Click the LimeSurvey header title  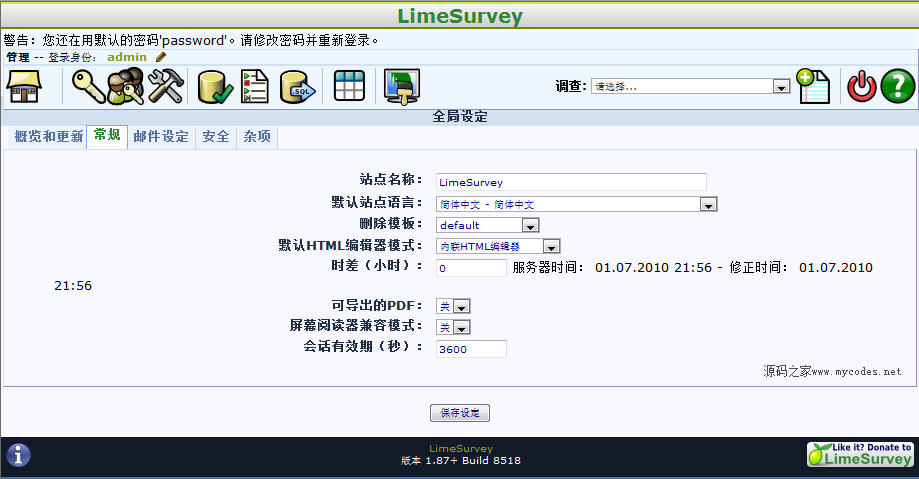click(x=460, y=15)
